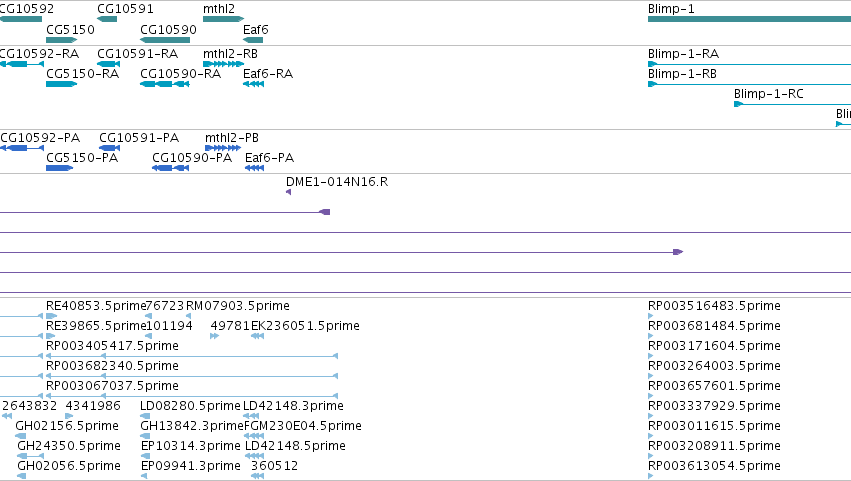Click the DME1-014N16.R clone label

337,182
